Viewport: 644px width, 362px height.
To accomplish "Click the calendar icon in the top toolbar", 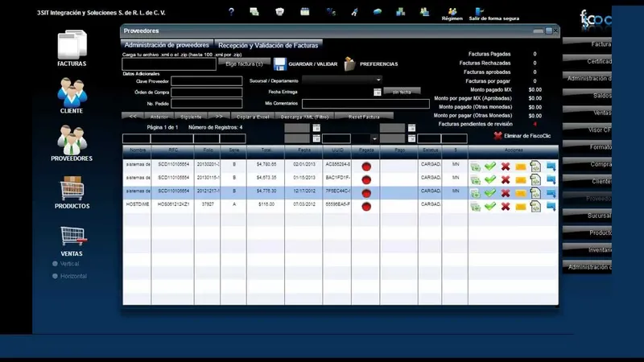I will [x=305, y=12].
